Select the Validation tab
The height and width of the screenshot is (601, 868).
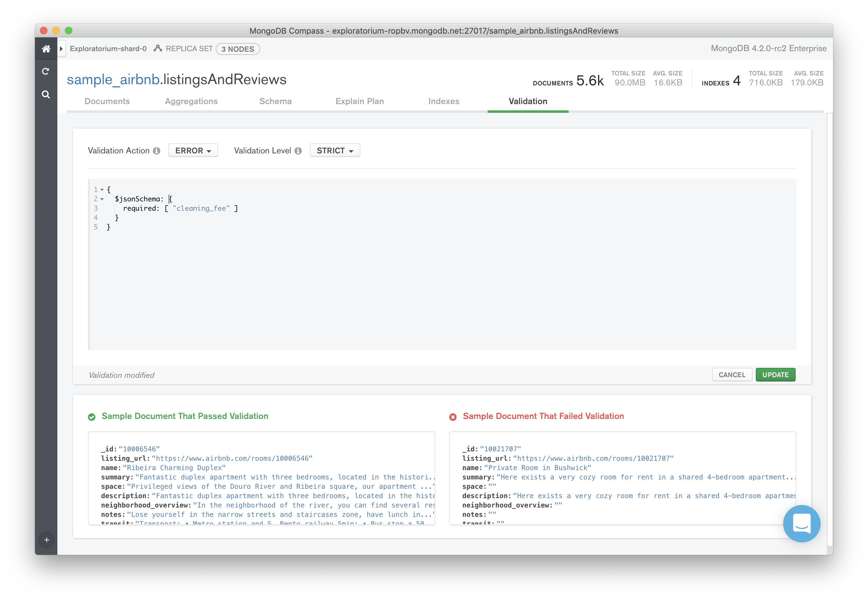[x=528, y=101]
